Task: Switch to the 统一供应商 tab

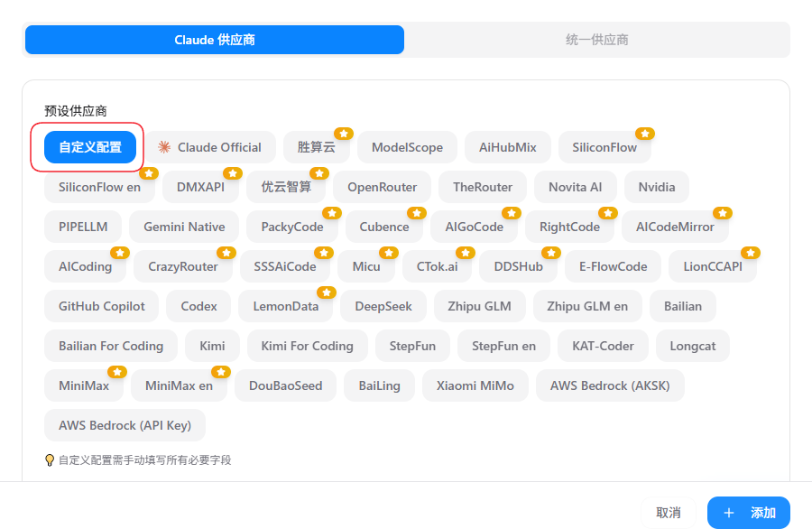Action: coord(596,40)
